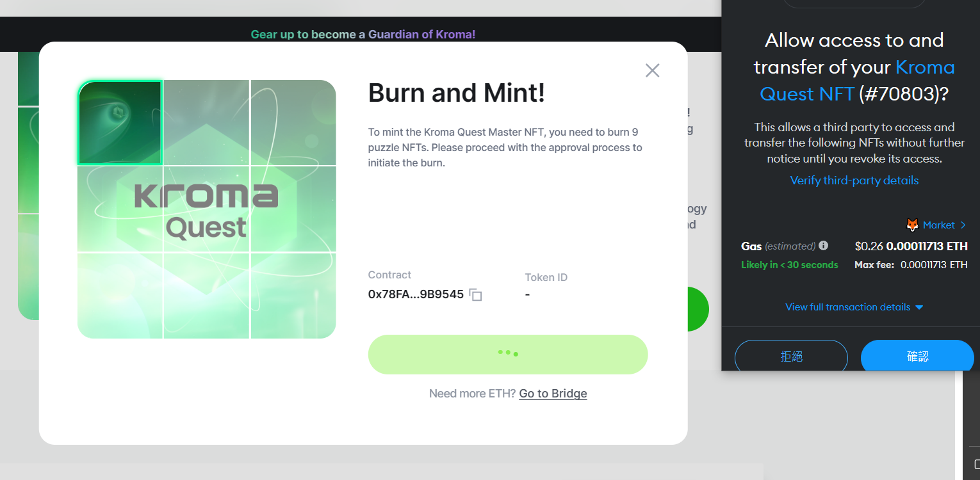Follow the Go to Bridge link
Screen dimensions: 980x480
pyautogui.click(x=553, y=394)
